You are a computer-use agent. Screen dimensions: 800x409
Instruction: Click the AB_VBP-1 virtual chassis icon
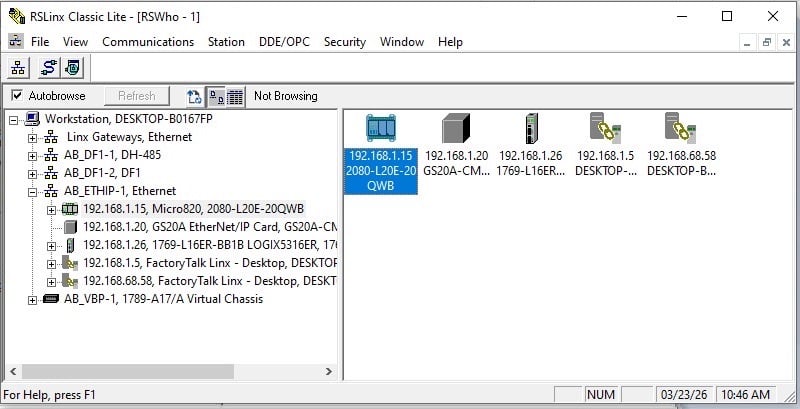[x=51, y=299]
